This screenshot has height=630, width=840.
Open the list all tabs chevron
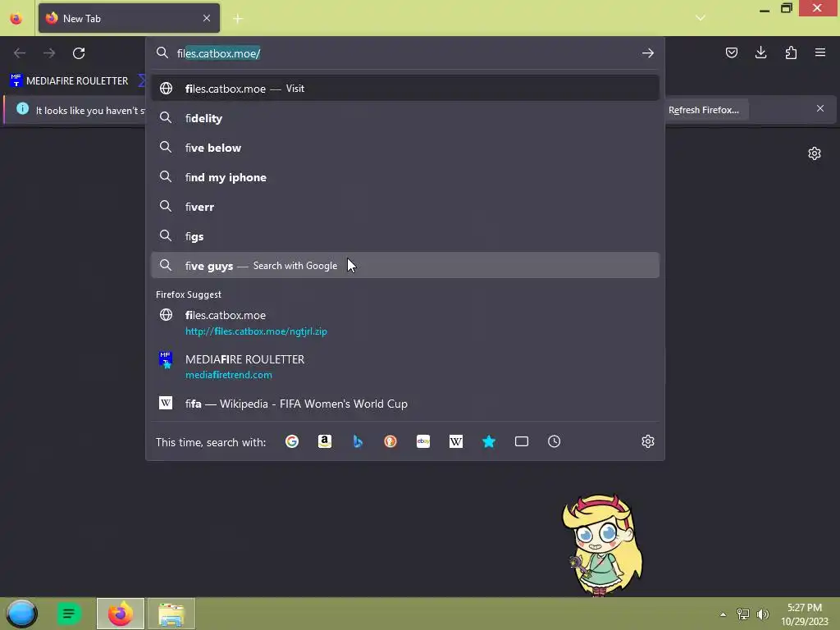coord(701,18)
